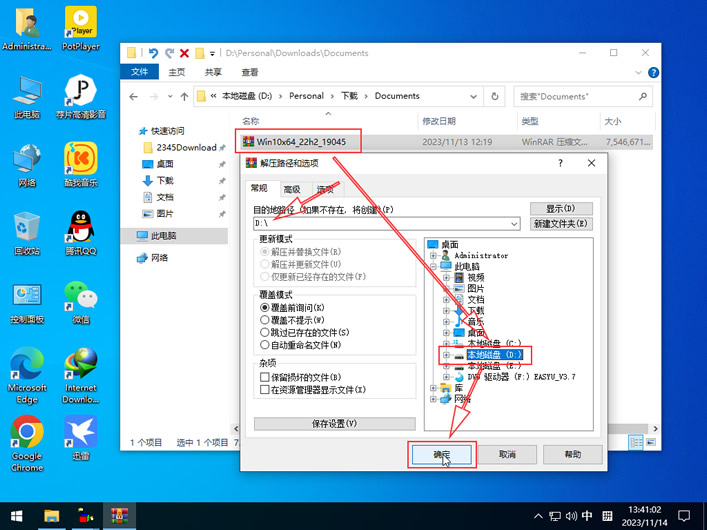Open the 文件 ribbon tab
Image resolution: width=707 pixels, height=530 pixels.
pos(139,72)
